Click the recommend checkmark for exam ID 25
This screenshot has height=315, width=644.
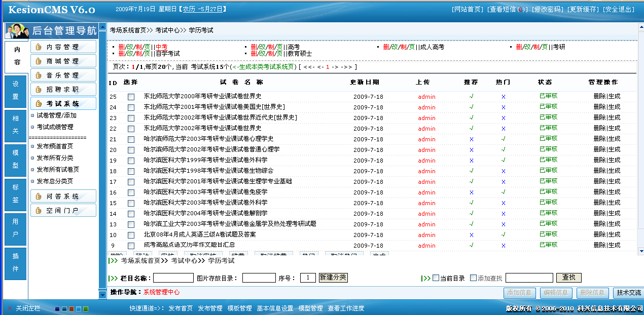point(471,96)
